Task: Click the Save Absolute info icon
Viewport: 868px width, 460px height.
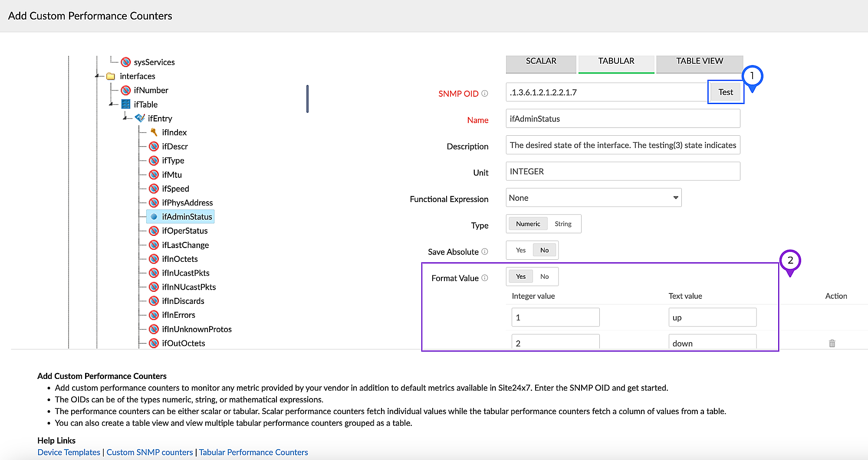Action: coord(485,252)
